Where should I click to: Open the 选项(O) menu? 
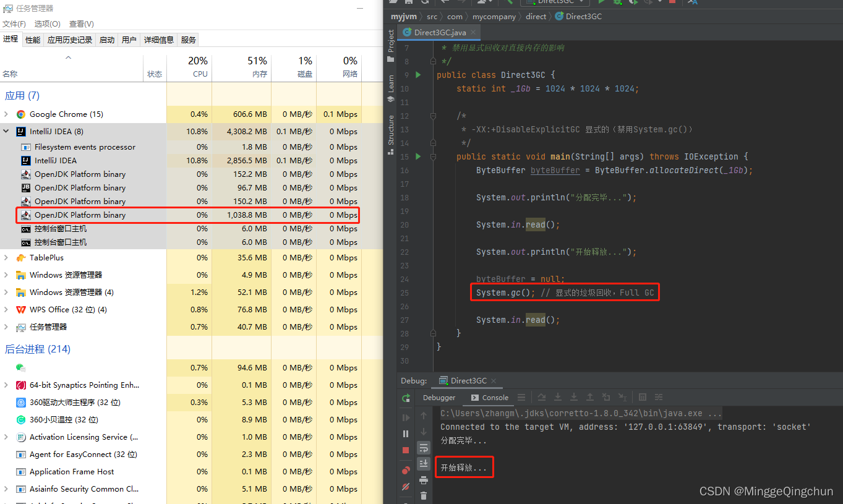tap(47, 24)
